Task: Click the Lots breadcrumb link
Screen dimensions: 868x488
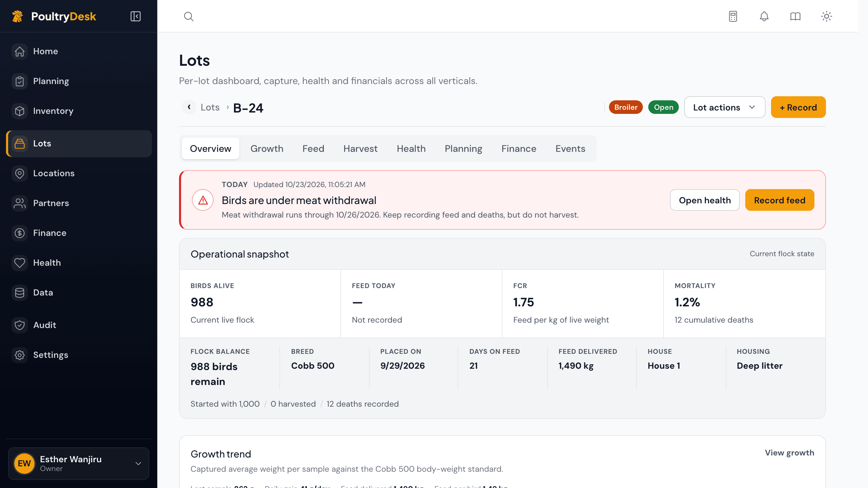Action: [x=210, y=107]
